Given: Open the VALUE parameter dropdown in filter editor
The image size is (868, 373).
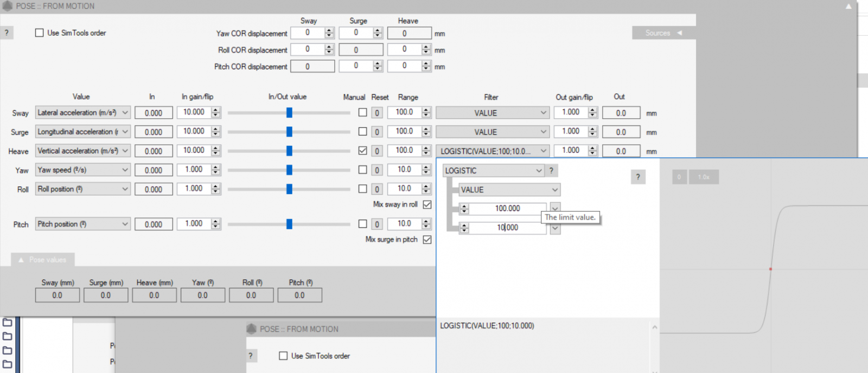Looking at the screenshot, I should pos(509,190).
